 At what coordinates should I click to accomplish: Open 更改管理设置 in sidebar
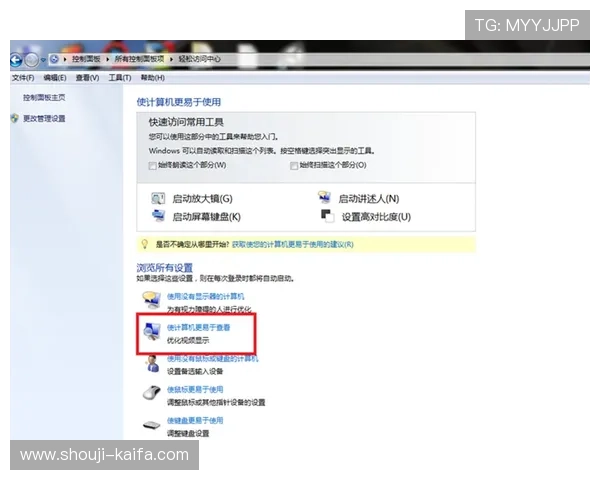(x=44, y=119)
